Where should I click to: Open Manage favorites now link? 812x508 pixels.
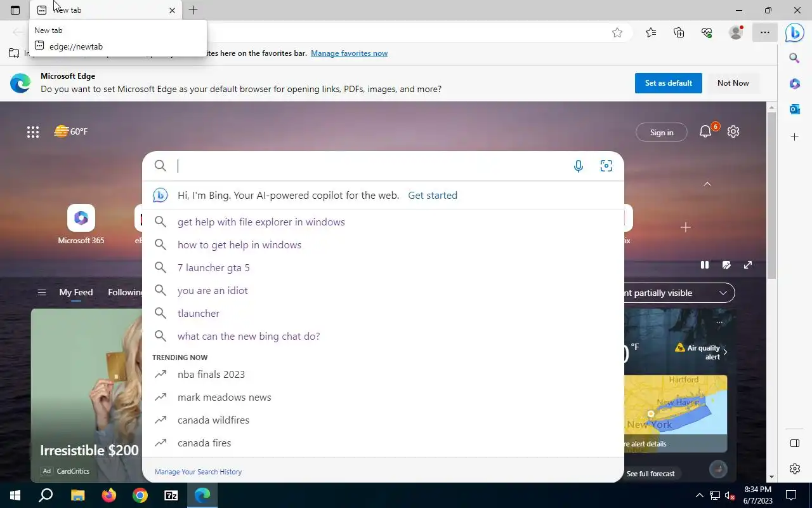coord(349,53)
